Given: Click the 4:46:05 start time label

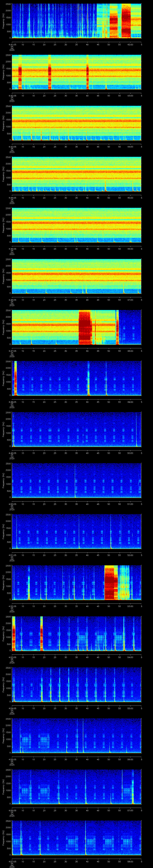Looking at the screenshot, I should pyautogui.click(x=12, y=300).
